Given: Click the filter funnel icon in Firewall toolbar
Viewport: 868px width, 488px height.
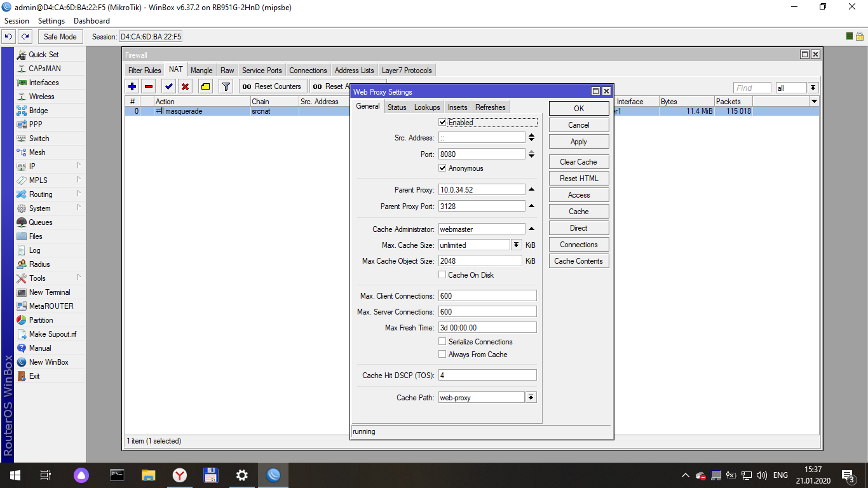Looking at the screenshot, I should coord(226,86).
